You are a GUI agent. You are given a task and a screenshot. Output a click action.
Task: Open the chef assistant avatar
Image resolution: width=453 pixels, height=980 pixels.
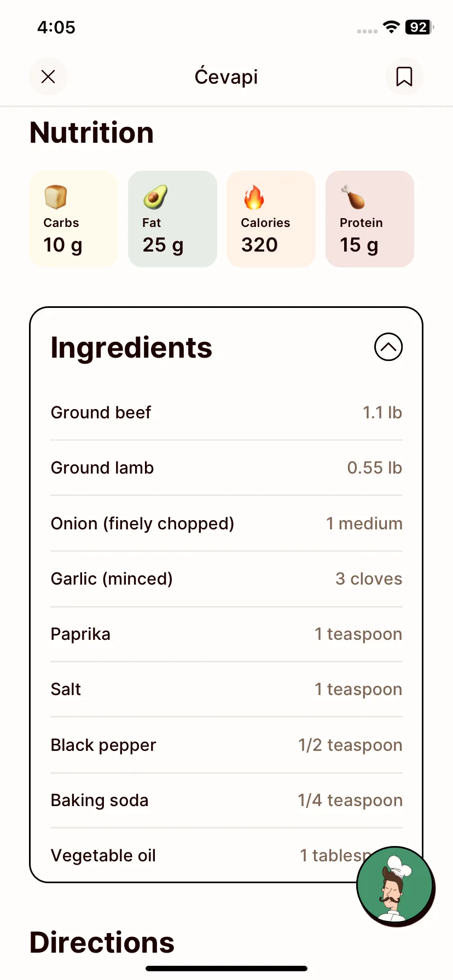click(395, 886)
